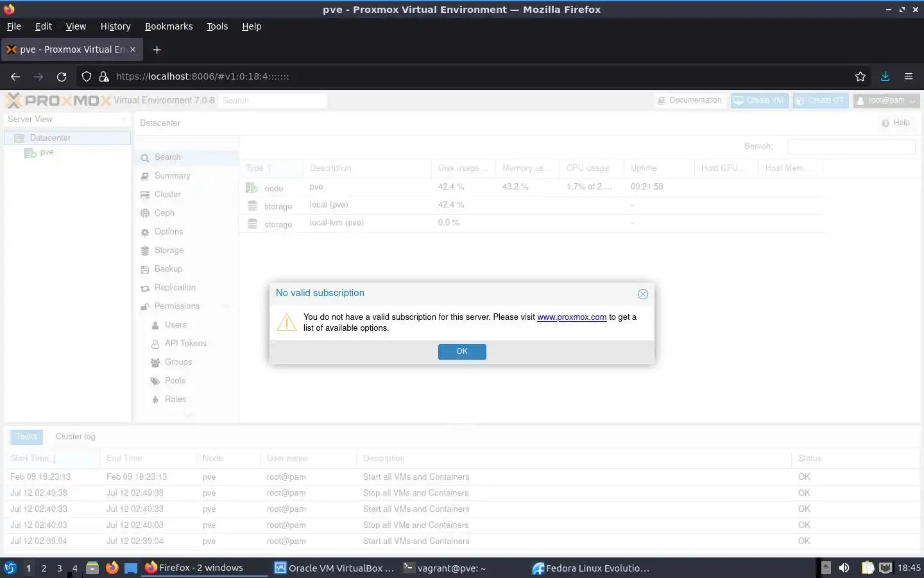Close the No valid subscription dialog

[642, 294]
